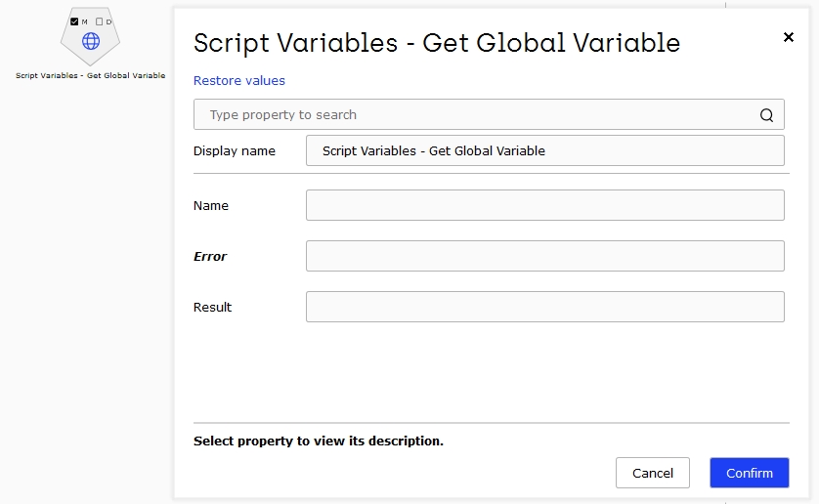Click the Result input field
This screenshot has width=819, height=504.
544,307
